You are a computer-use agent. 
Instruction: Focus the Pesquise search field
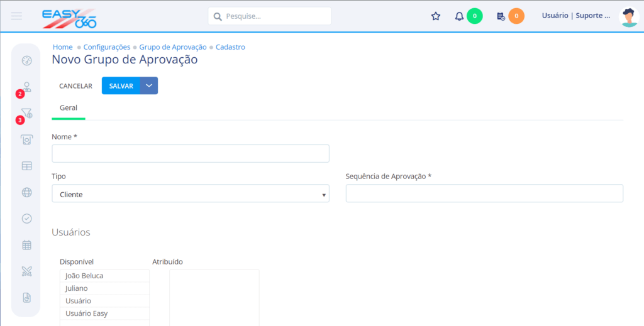269,16
